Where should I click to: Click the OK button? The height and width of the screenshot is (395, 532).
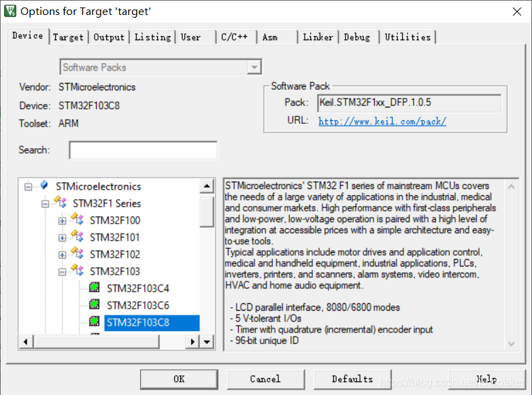[x=179, y=379]
